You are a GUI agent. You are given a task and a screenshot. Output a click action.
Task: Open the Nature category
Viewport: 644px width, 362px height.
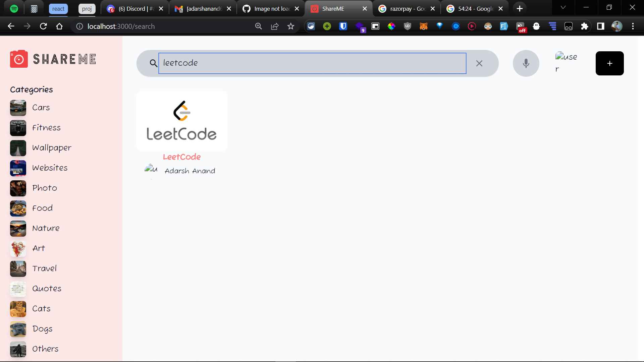[46, 228]
